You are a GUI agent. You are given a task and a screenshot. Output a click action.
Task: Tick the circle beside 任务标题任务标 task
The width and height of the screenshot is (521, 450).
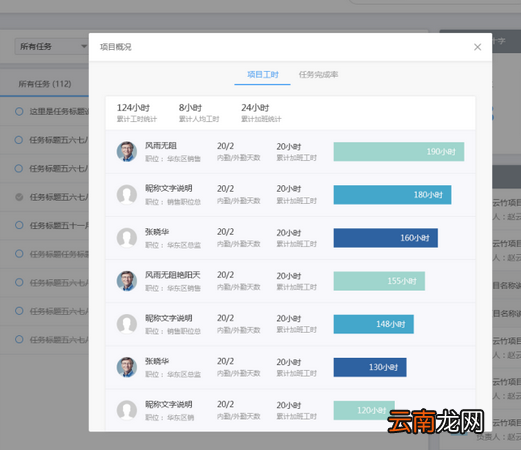[x=19, y=254]
